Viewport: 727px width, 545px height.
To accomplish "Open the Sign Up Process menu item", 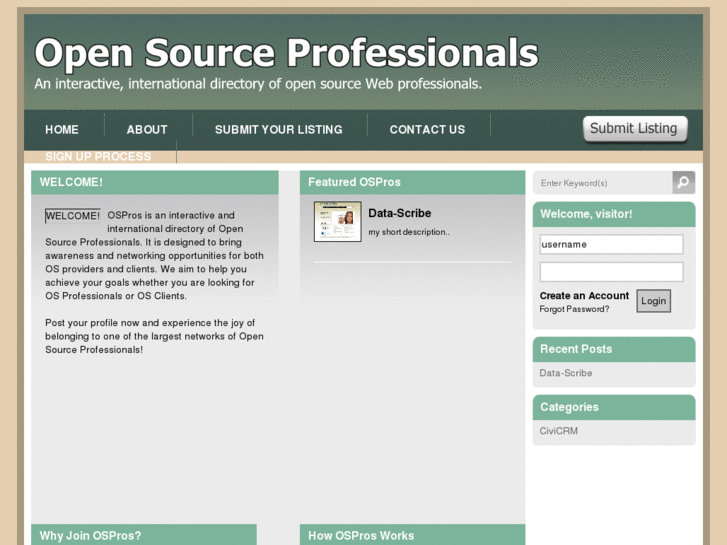I will (98, 156).
